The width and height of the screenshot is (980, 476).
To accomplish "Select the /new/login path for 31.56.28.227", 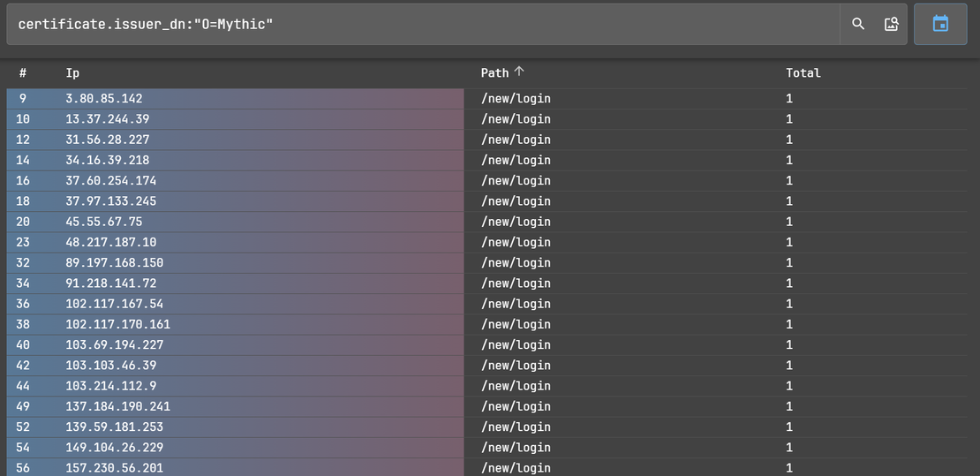I will pyautogui.click(x=516, y=140).
